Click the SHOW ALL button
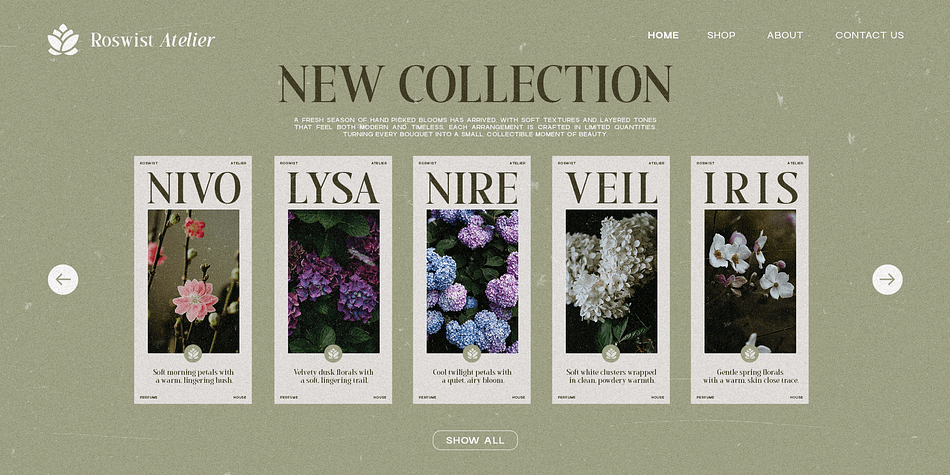The width and height of the screenshot is (950, 475). pos(475,440)
